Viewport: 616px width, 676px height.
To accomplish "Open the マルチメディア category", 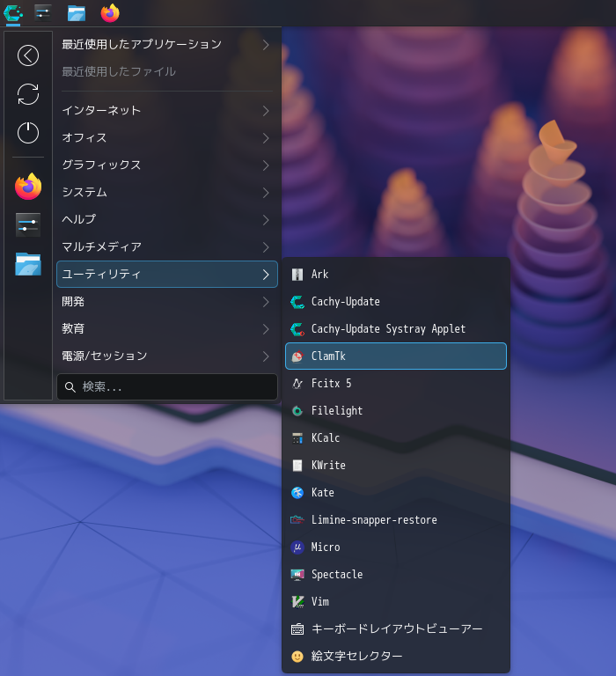I will coord(167,247).
